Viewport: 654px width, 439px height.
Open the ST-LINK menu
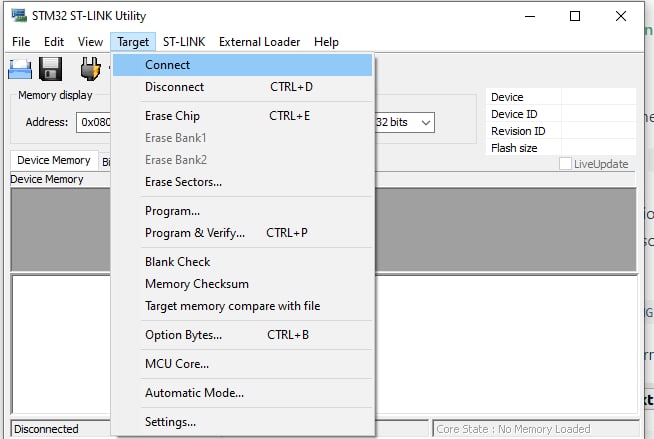[x=184, y=42]
